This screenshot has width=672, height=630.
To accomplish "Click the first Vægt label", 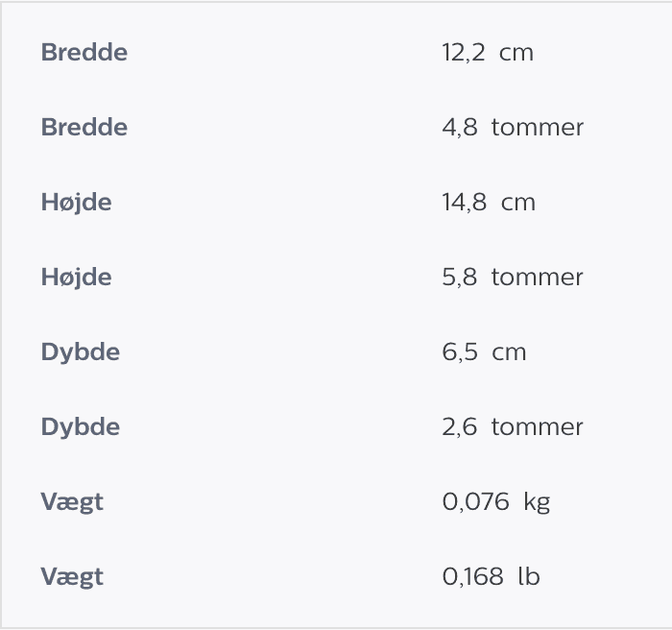I will tap(72, 502).
